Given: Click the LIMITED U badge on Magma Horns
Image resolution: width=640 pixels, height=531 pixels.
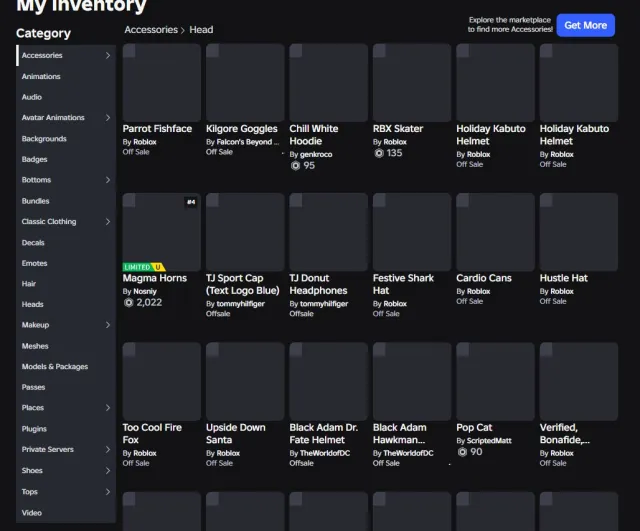Looking at the screenshot, I should coord(144,267).
